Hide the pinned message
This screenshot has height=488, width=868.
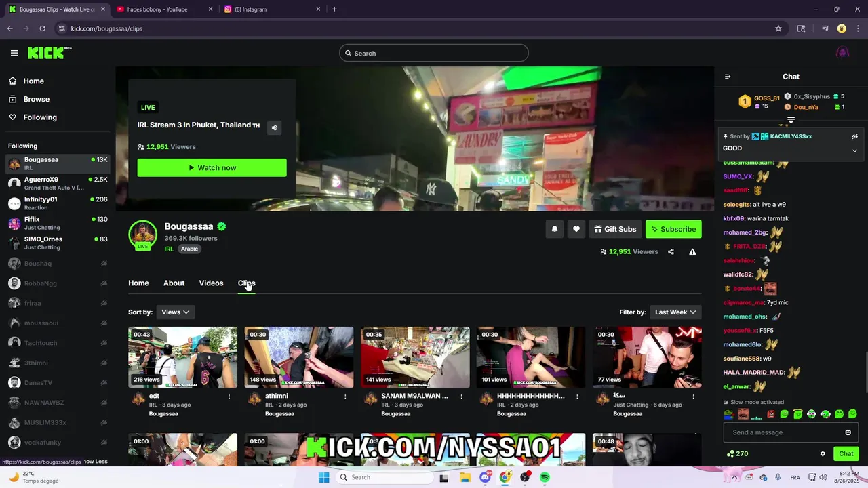(854, 136)
